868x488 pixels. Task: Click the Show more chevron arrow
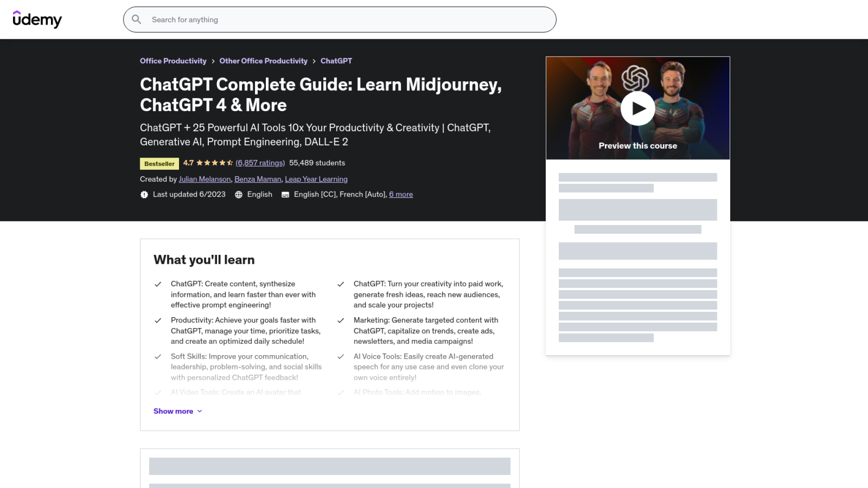coord(200,411)
